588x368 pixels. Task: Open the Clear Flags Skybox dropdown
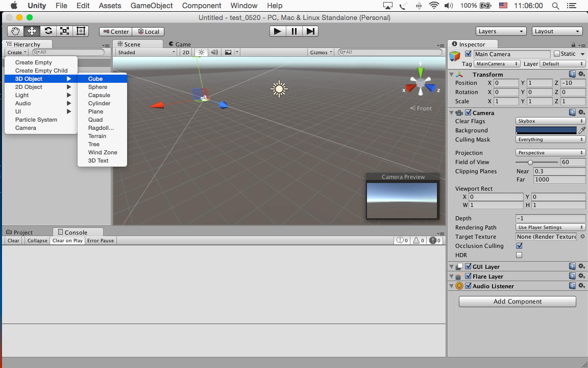[550, 121]
